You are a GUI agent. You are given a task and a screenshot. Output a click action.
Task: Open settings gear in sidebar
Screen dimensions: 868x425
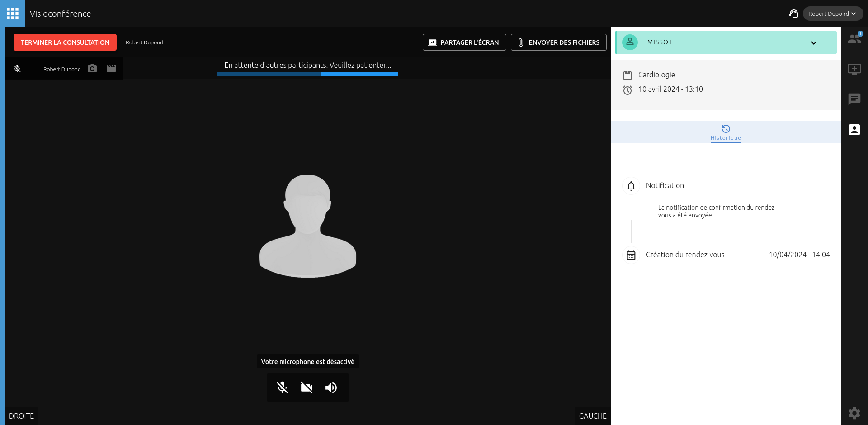tap(854, 413)
